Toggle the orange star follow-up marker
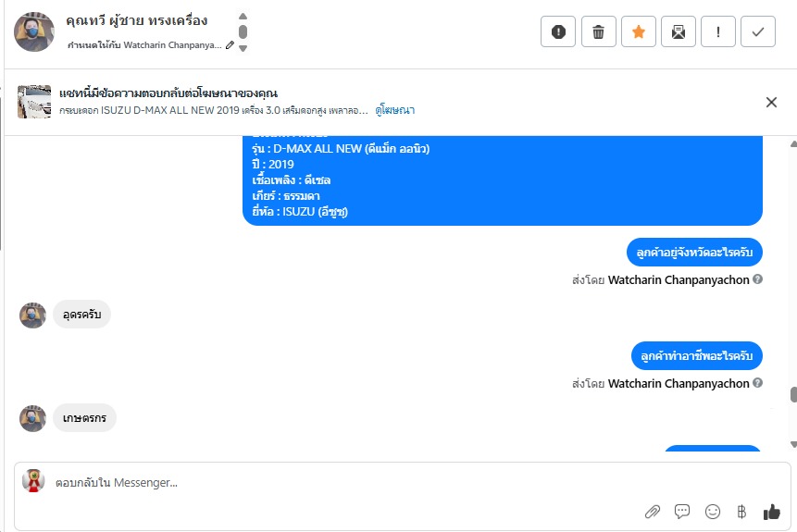 click(x=638, y=31)
